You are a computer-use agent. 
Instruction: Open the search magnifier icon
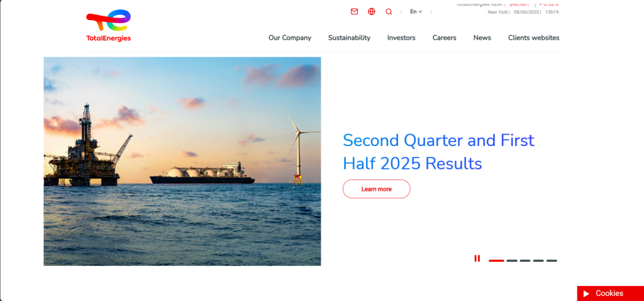(x=389, y=11)
